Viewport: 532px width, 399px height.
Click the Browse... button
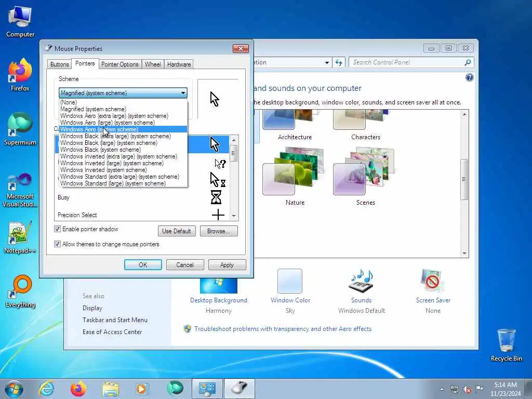pos(219,231)
